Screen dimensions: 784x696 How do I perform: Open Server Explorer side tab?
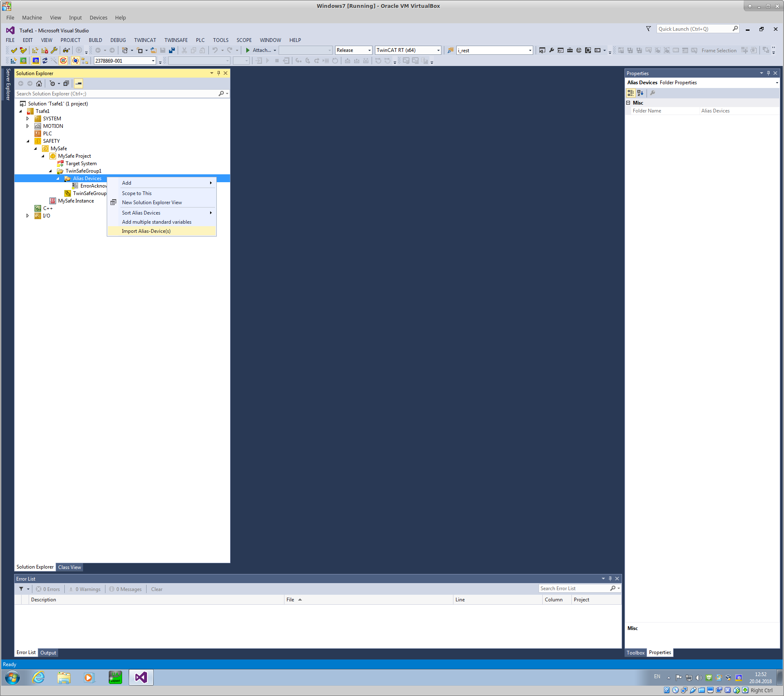(8, 85)
